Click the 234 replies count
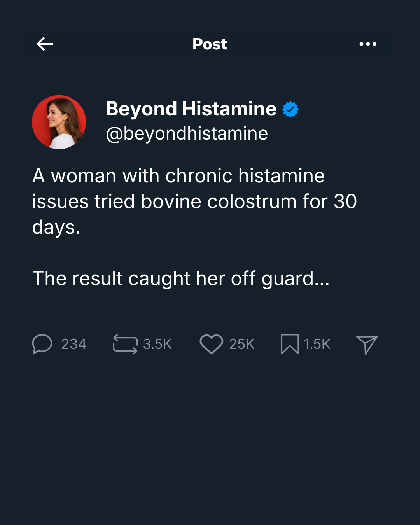The height and width of the screenshot is (525, 420). tap(74, 344)
